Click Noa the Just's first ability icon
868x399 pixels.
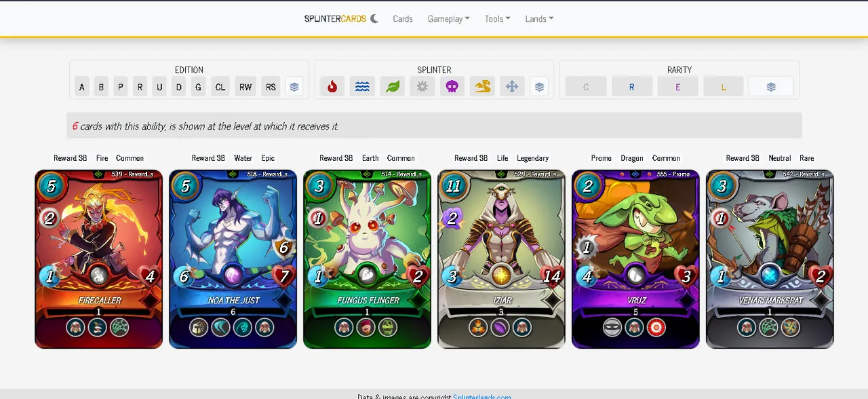(199, 328)
